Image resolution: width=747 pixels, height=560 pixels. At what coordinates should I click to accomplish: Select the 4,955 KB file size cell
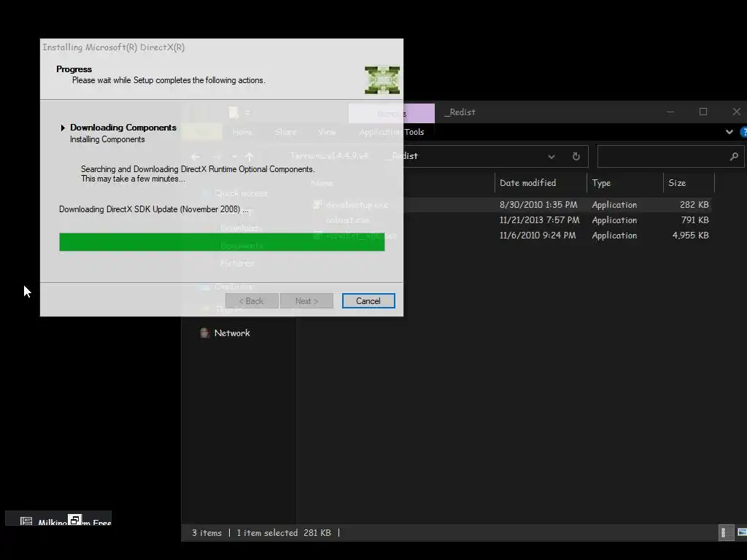(690, 236)
